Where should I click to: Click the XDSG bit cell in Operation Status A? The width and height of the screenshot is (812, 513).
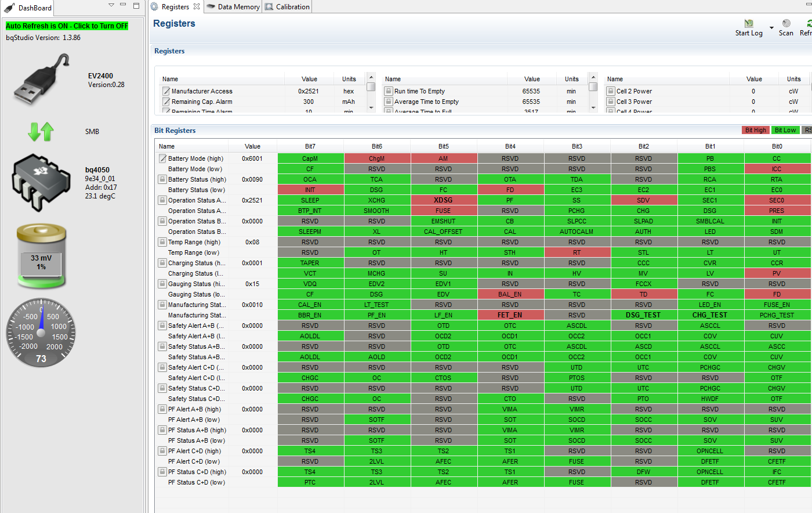(444, 200)
